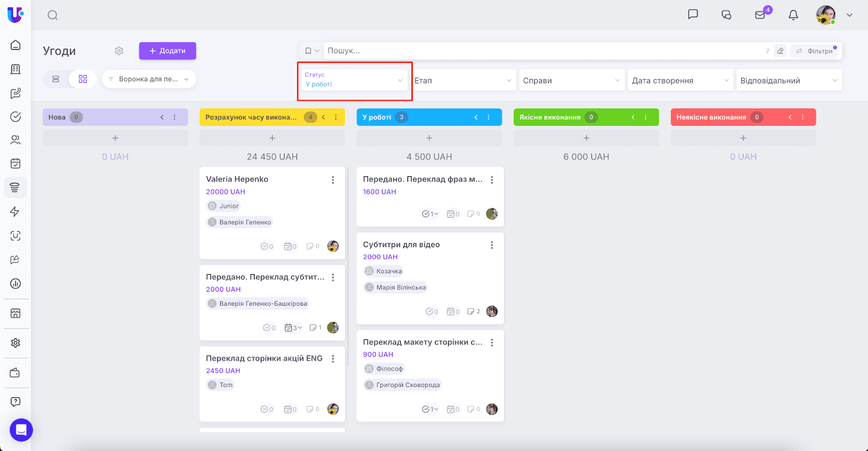
Task: Click the notifications bell icon
Action: click(x=793, y=15)
